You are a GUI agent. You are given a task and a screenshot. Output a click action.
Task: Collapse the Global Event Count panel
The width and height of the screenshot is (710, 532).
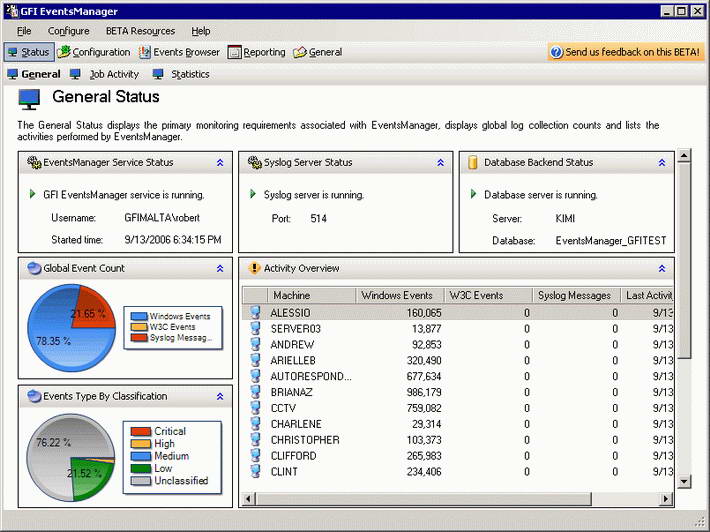click(x=220, y=268)
